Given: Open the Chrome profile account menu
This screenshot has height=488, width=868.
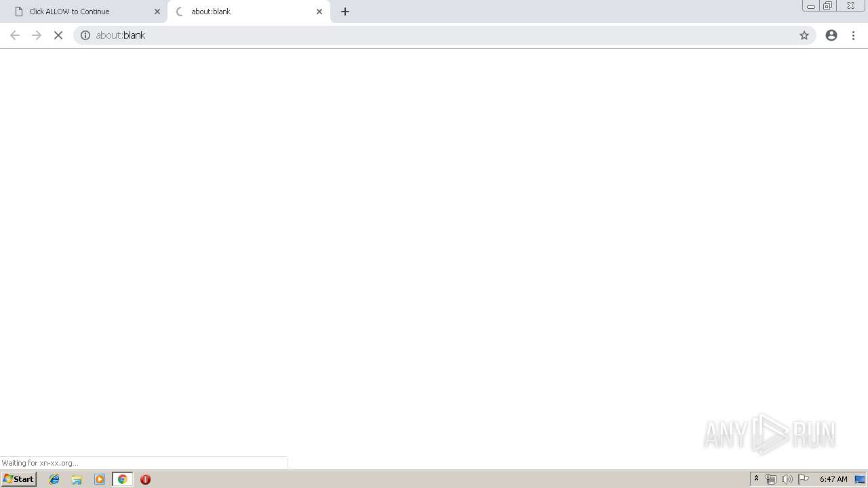Looking at the screenshot, I should pos(831,35).
